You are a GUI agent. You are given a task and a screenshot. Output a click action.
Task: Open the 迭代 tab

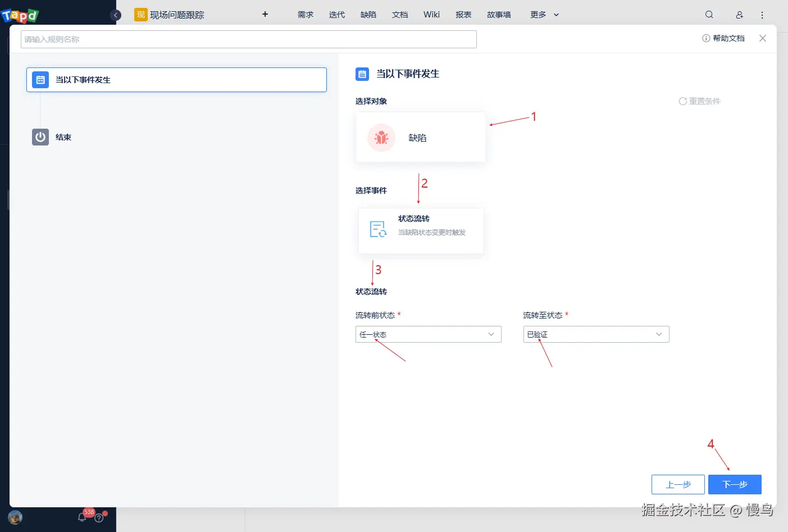tap(337, 15)
